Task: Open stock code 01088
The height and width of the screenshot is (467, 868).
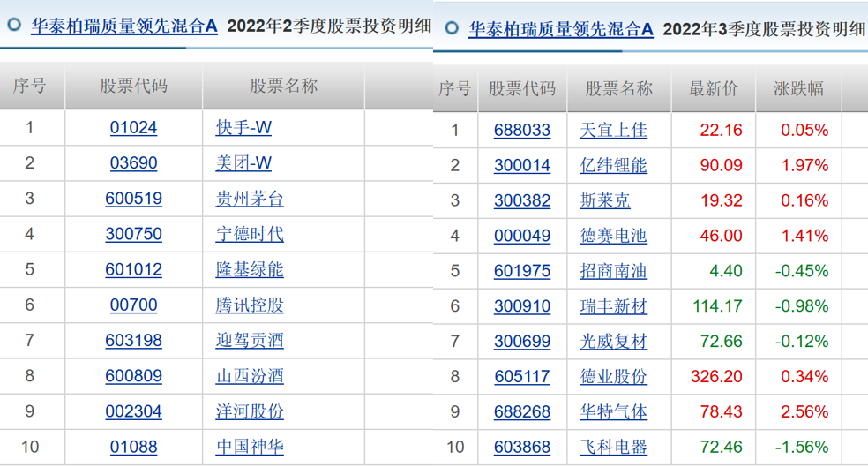Action: pos(133,447)
